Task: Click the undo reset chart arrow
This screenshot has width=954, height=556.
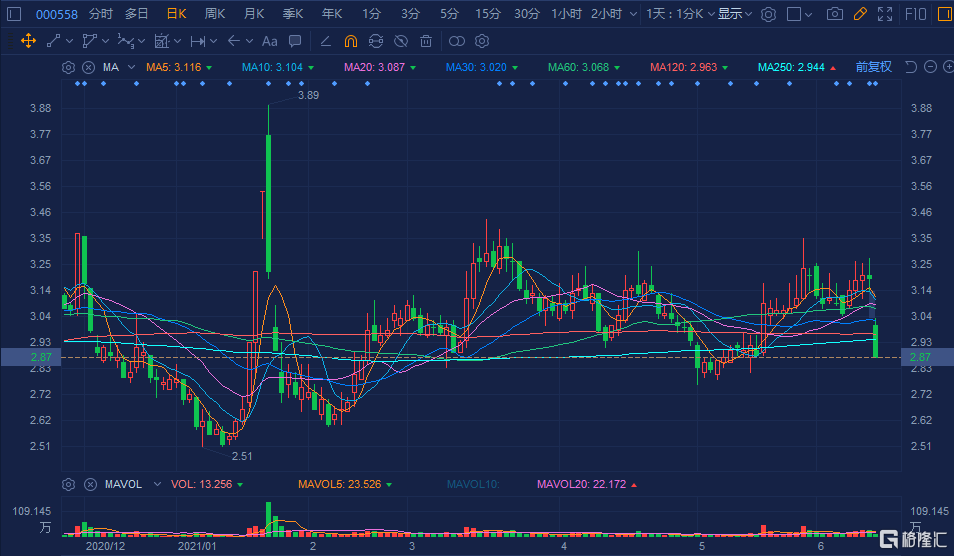Action: pyautogui.click(x=911, y=67)
